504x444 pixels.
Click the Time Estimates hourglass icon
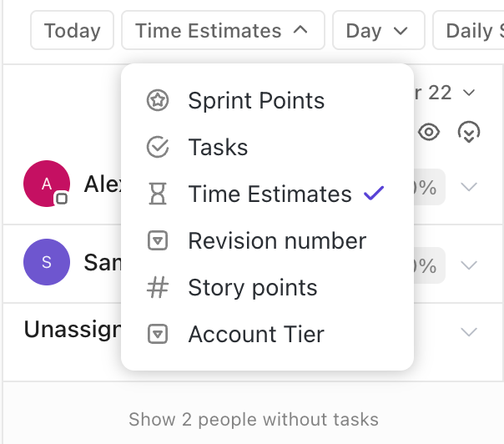[x=157, y=194]
